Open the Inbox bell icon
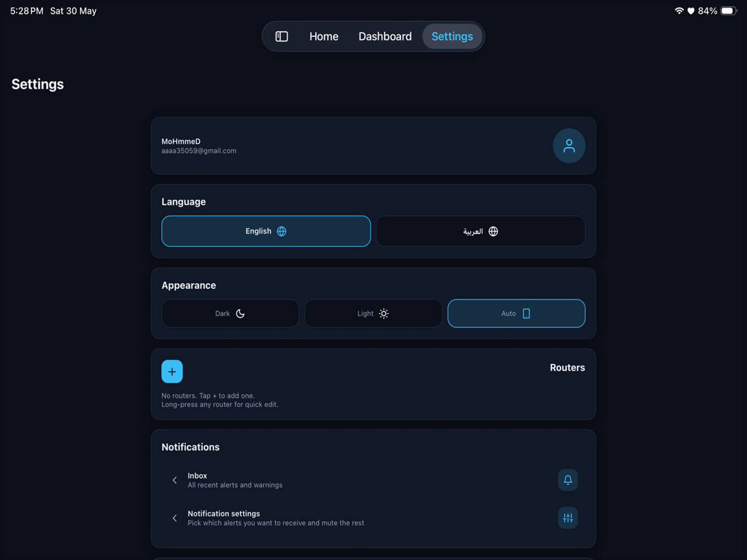Image resolution: width=747 pixels, height=560 pixels. click(x=568, y=480)
